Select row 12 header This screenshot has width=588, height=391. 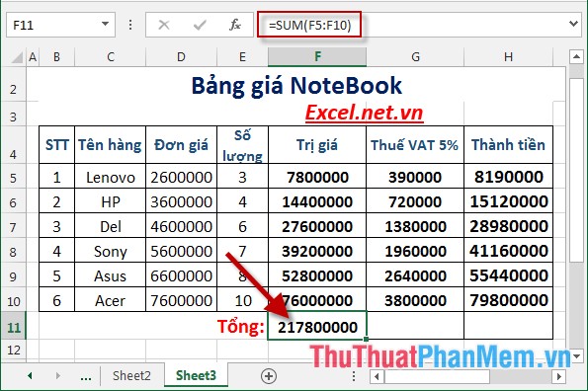tap(13, 351)
